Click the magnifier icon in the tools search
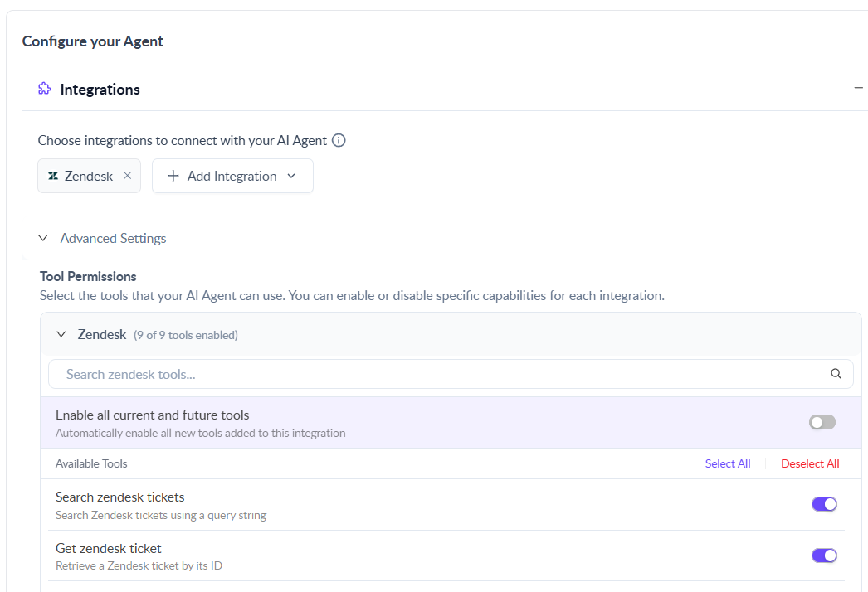 point(836,374)
